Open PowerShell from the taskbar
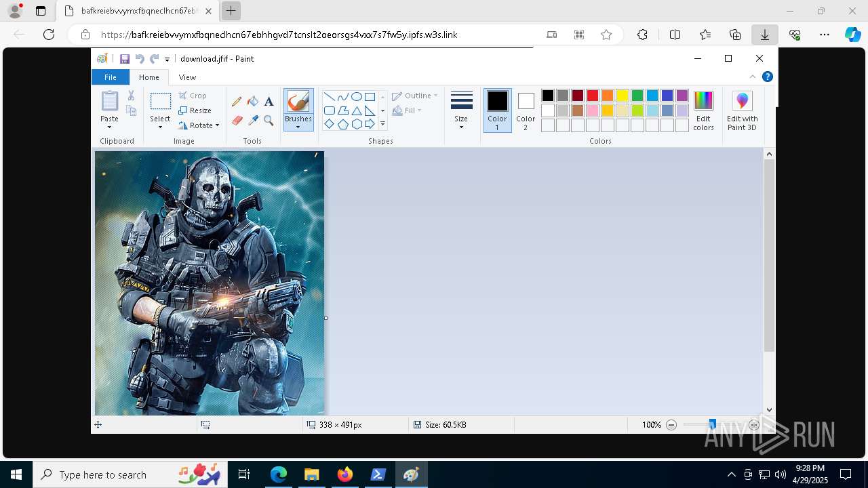 378,474
